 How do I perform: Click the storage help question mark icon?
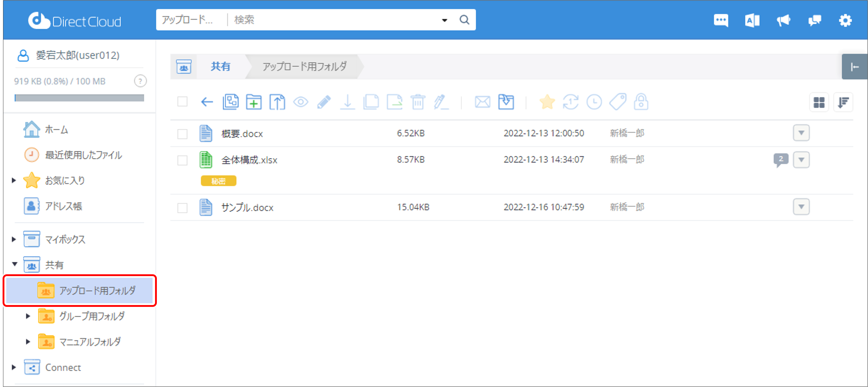tap(140, 81)
